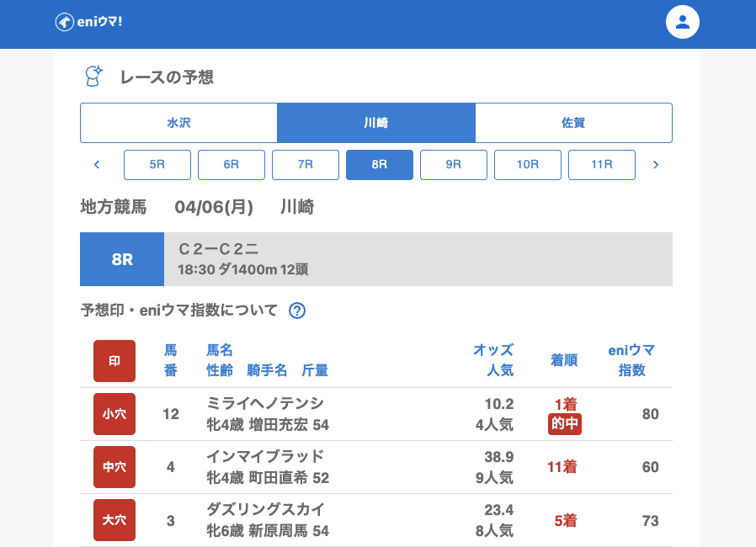Click the eniウマ! logo
Image resolution: width=756 pixels, height=547 pixels.
[x=89, y=22]
